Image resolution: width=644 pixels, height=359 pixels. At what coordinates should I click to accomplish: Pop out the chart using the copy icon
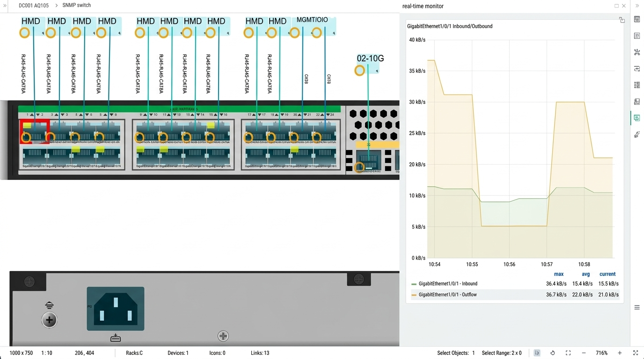pos(622,20)
